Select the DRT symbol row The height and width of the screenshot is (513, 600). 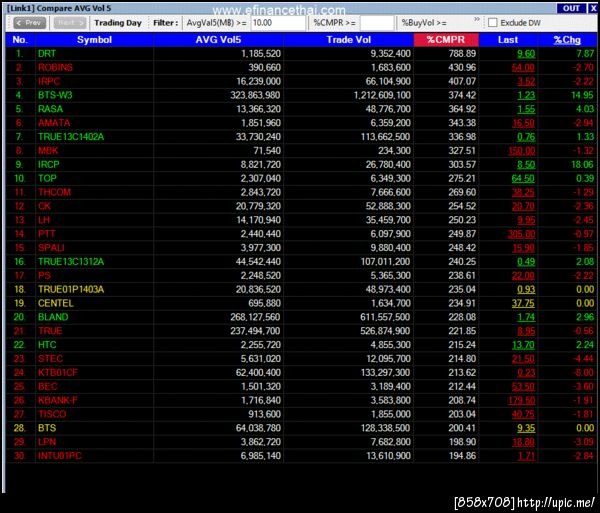tap(301, 54)
